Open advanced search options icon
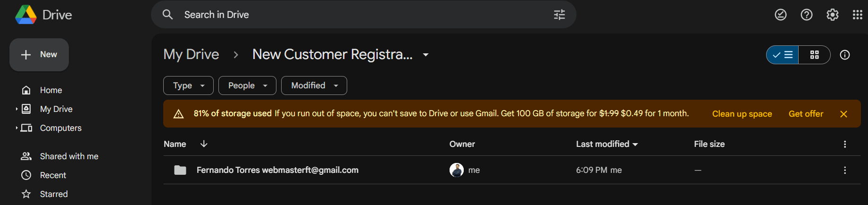 [x=559, y=15]
